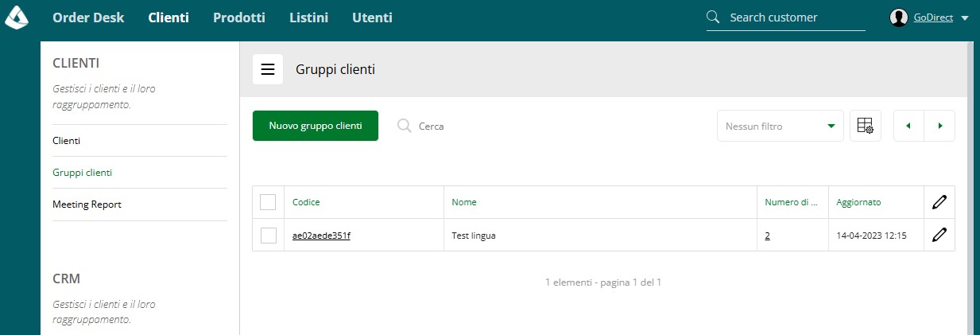Viewport: 980px width, 335px height.
Task: Click the GoDirect user avatar icon
Action: [x=899, y=18]
